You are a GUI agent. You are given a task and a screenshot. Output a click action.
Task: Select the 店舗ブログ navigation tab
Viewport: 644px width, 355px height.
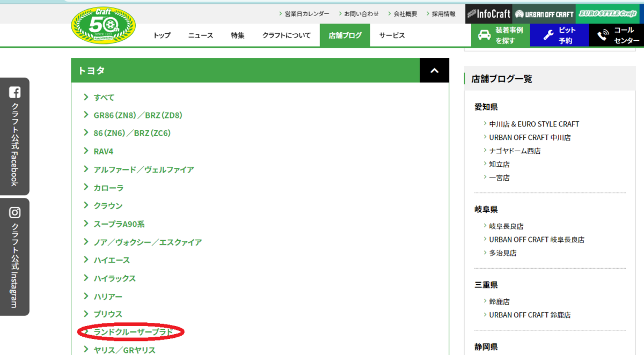tap(345, 35)
